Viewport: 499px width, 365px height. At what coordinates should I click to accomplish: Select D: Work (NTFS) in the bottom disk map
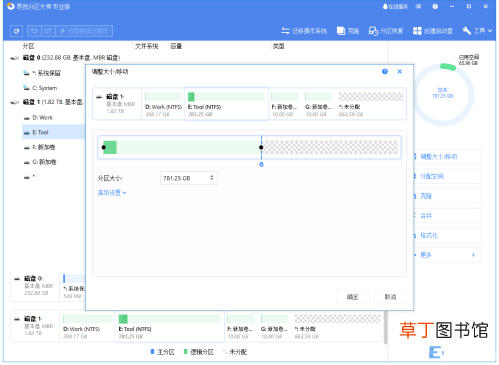(87, 327)
